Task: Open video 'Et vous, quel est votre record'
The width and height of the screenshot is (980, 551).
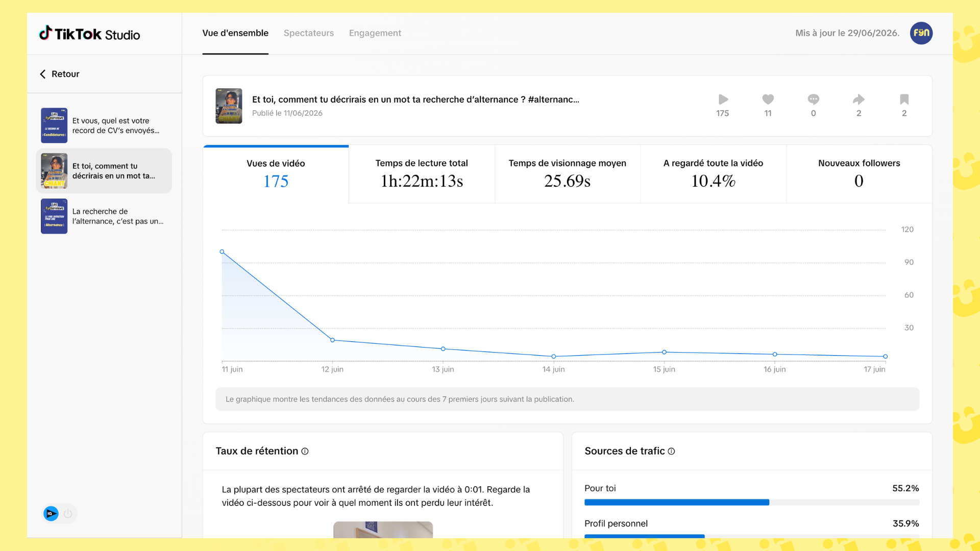Action: point(104,126)
